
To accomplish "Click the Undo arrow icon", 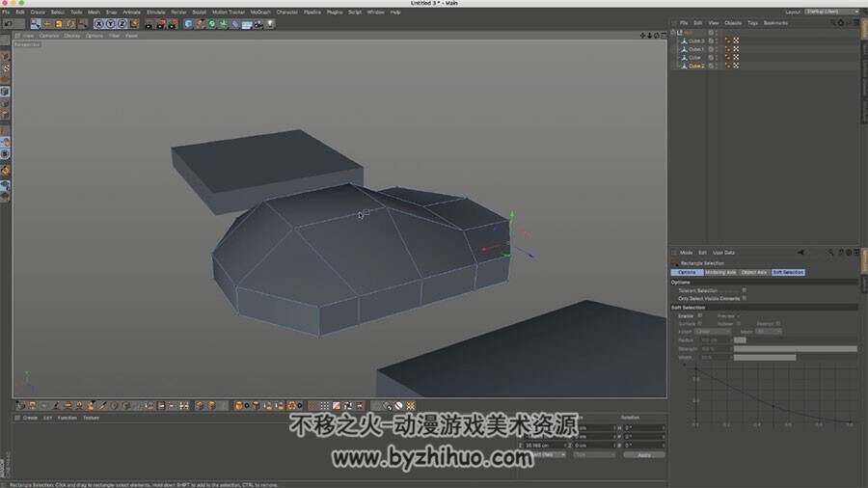I will tap(8, 24).
